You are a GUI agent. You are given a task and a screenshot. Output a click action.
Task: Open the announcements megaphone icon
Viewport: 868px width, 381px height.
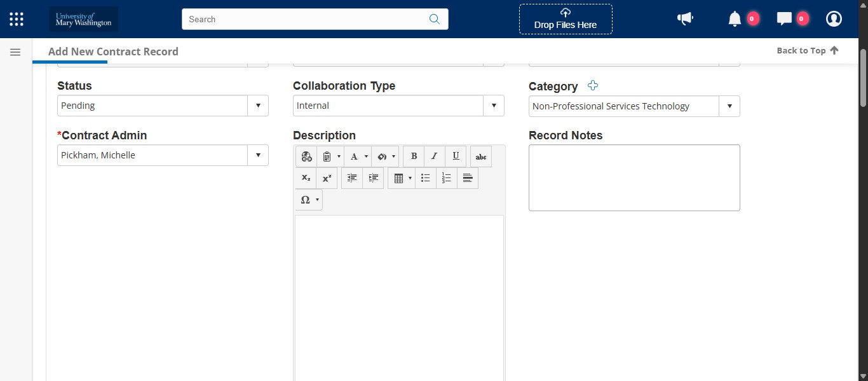(685, 18)
